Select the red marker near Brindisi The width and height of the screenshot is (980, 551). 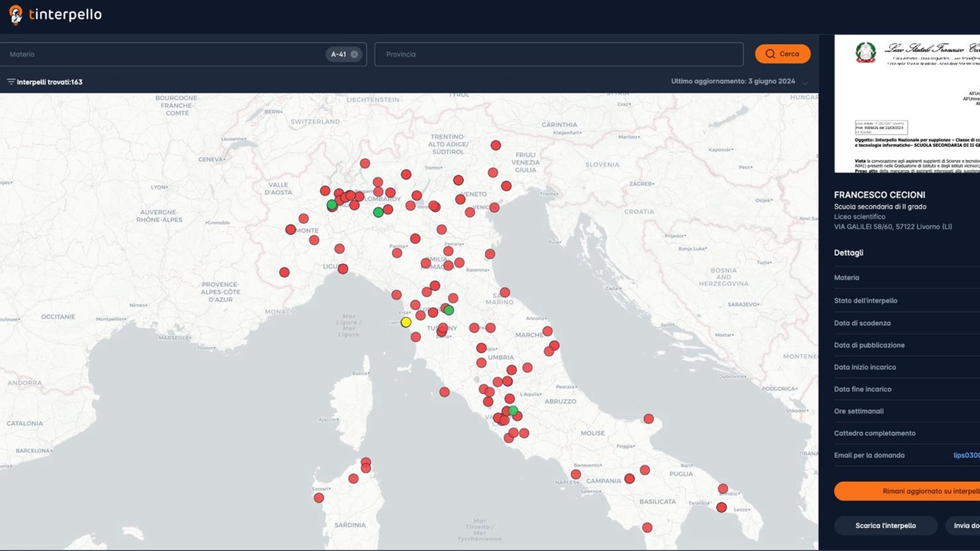[x=723, y=488]
